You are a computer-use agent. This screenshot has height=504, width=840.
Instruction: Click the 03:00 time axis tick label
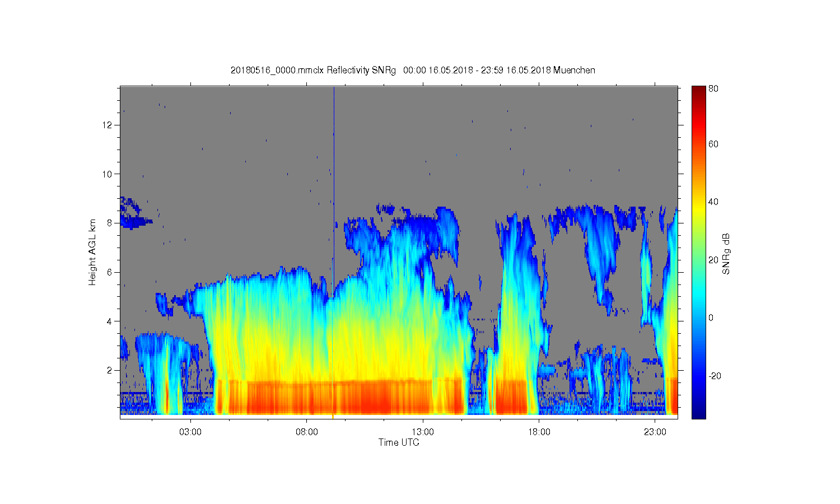click(x=190, y=432)
